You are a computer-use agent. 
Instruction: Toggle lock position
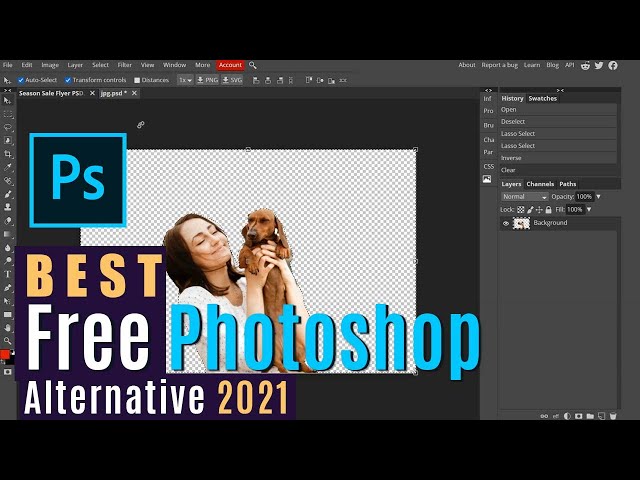coord(539,210)
